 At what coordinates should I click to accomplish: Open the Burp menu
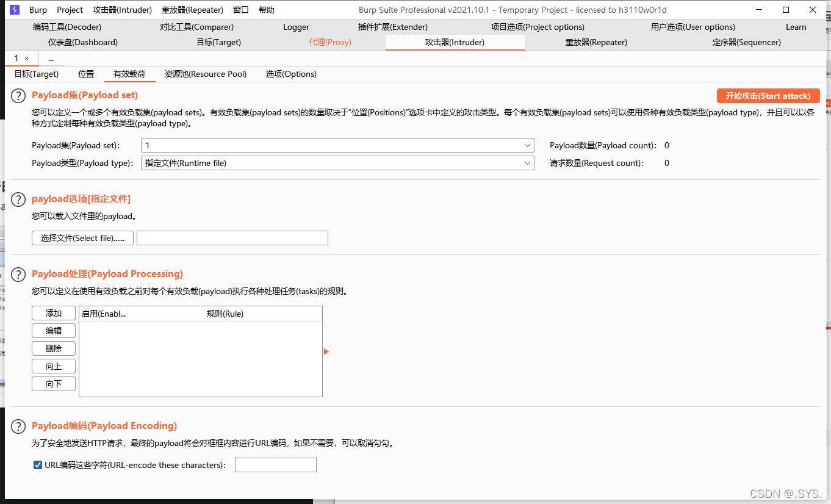click(38, 10)
